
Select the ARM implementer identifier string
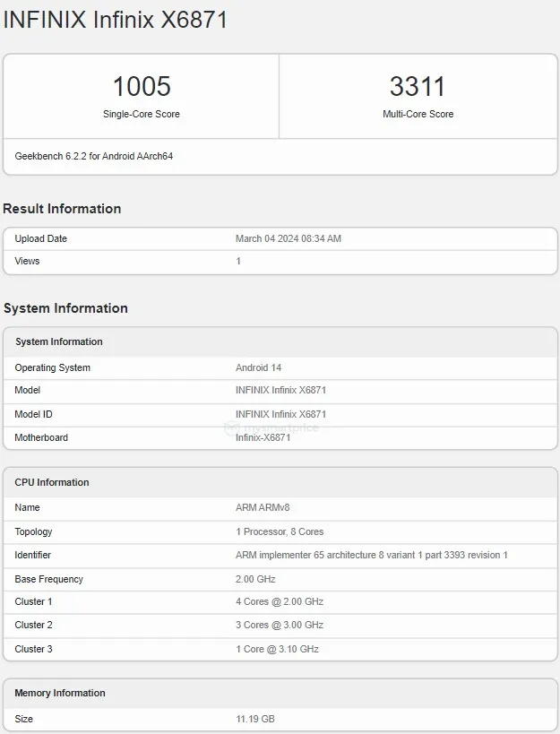pyautogui.click(x=371, y=555)
